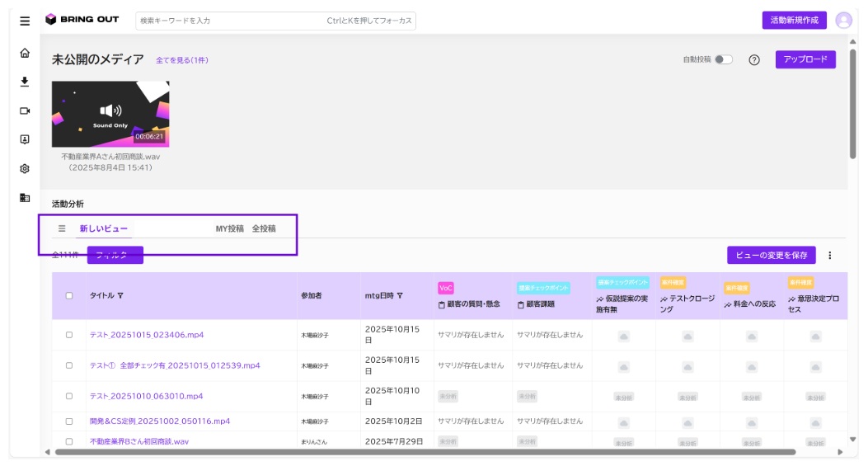This screenshot has width=868, height=466.
Task: Open the フィルタ options
Action: pos(115,255)
